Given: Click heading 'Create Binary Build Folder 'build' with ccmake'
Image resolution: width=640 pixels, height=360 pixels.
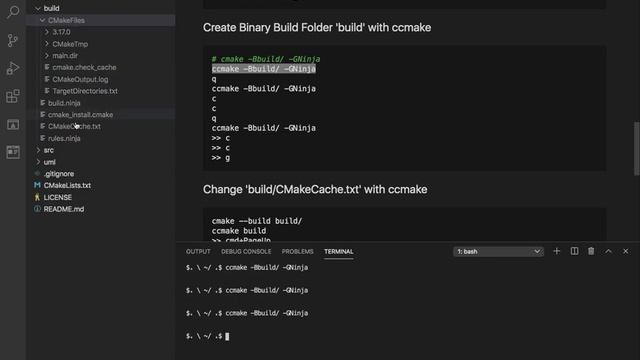Looking at the screenshot, I should 317,27.
